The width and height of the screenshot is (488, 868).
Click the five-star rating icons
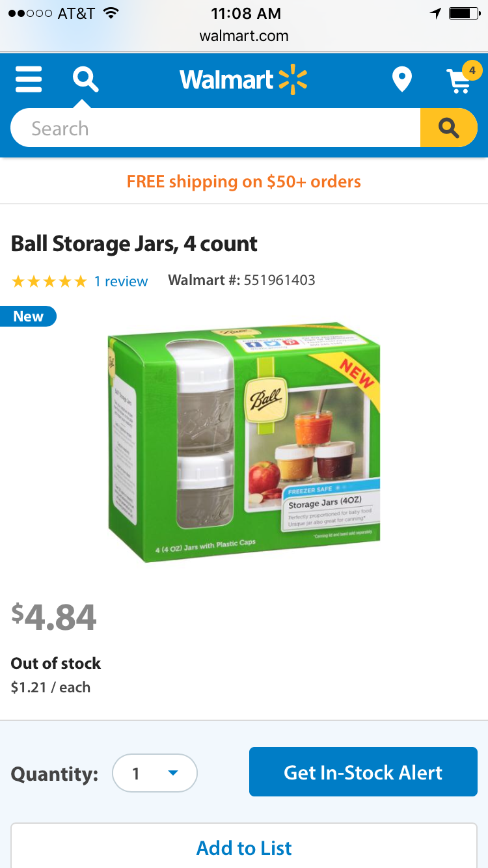49,281
